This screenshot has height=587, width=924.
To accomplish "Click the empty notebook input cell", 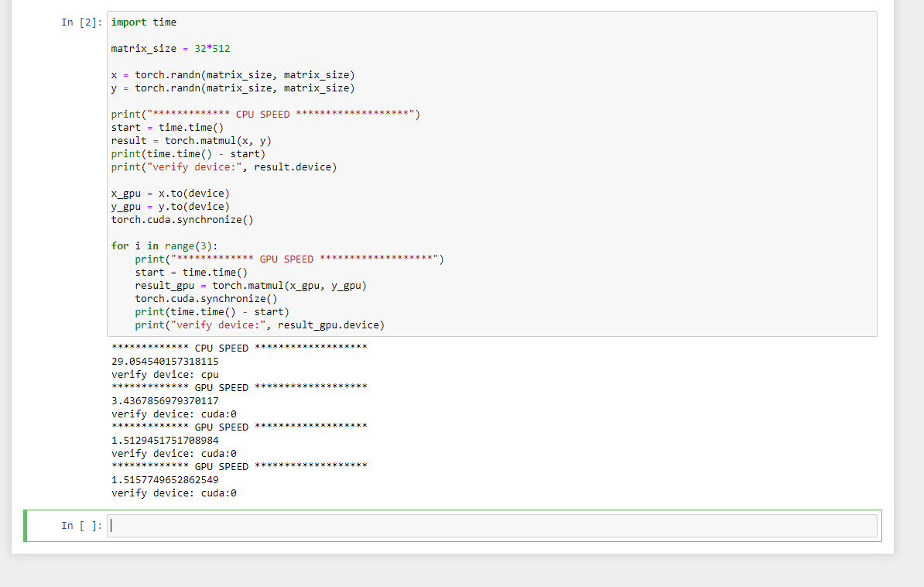I will tap(491, 526).
